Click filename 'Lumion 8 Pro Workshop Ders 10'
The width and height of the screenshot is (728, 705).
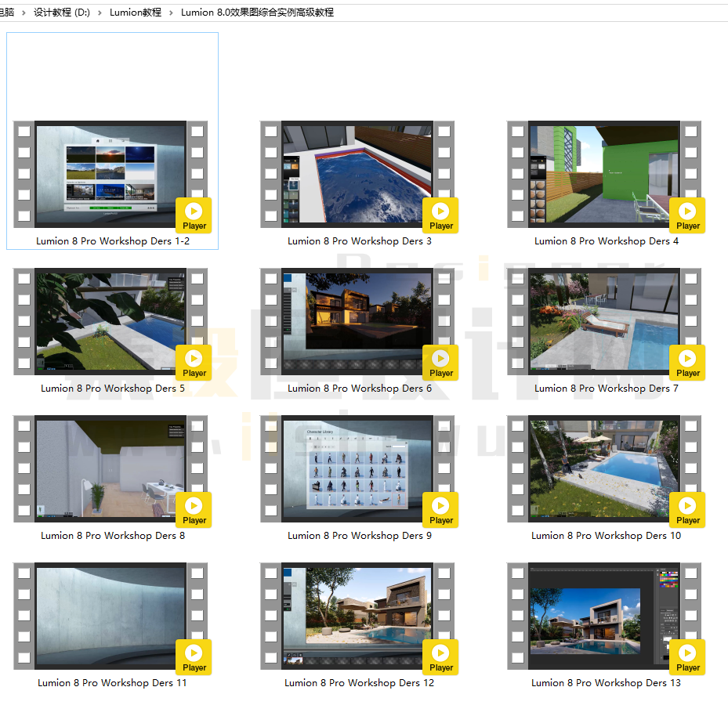pos(607,536)
